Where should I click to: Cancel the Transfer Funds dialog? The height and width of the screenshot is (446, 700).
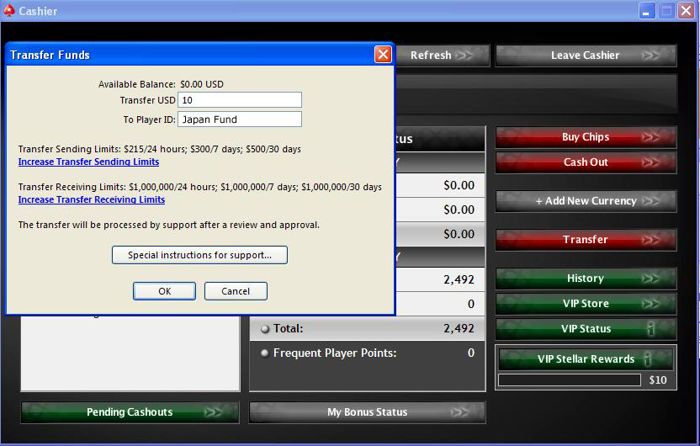(236, 291)
